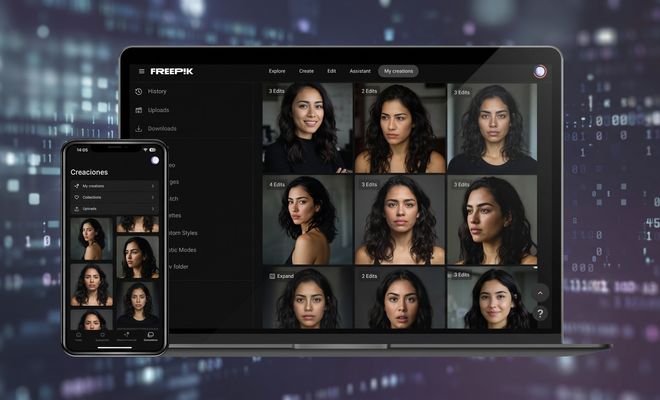Click the 14:05 time on phone status bar
The height and width of the screenshot is (400, 660).
coord(82,150)
